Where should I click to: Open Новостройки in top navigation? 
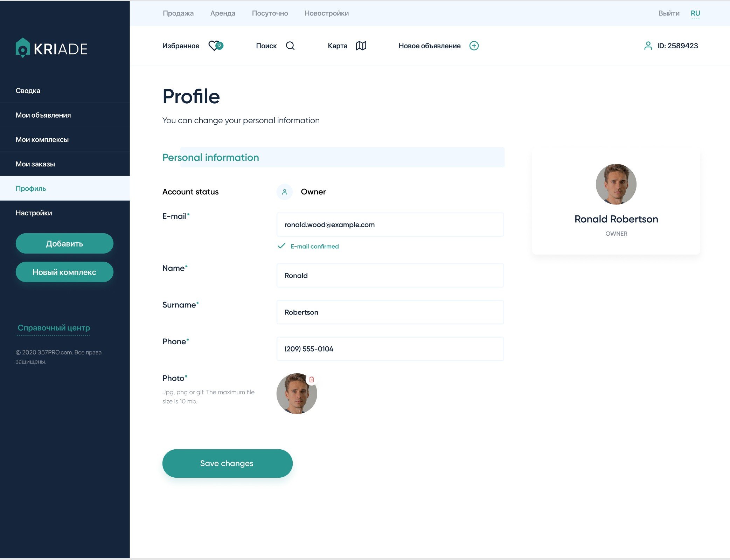point(326,13)
